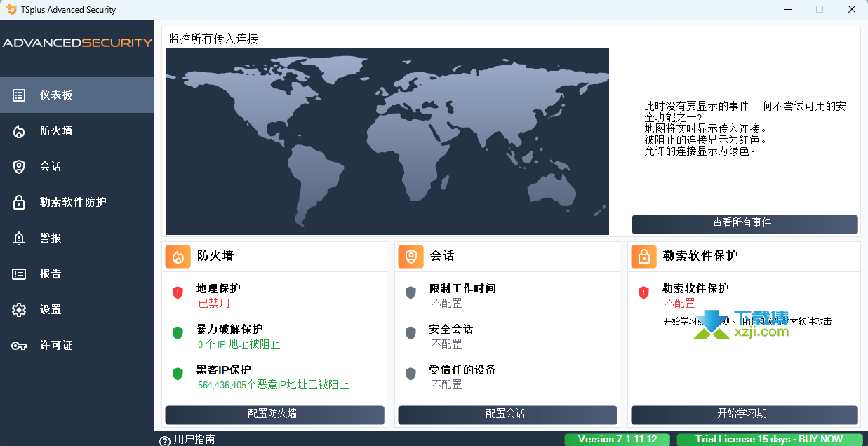Click the orange padlock icon on 勒索软件保护 card
The width and height of the screenshot is (868, 446).
click(643, 257)
